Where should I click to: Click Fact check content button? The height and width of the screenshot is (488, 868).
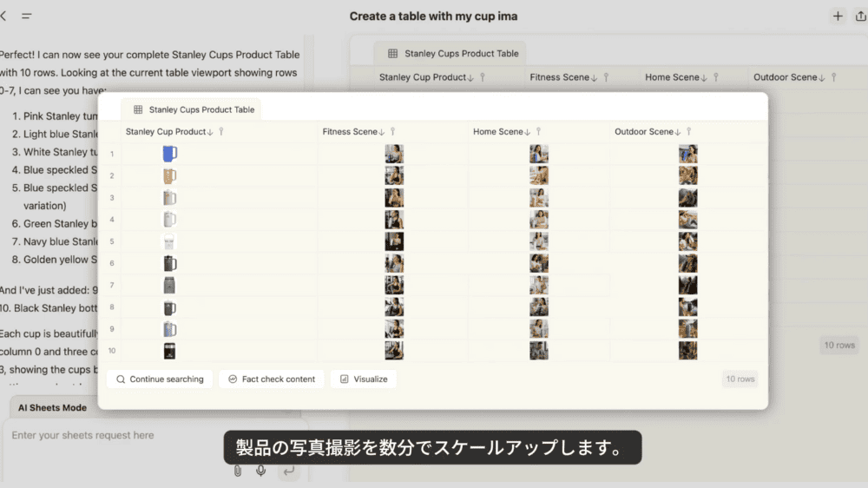271,379
